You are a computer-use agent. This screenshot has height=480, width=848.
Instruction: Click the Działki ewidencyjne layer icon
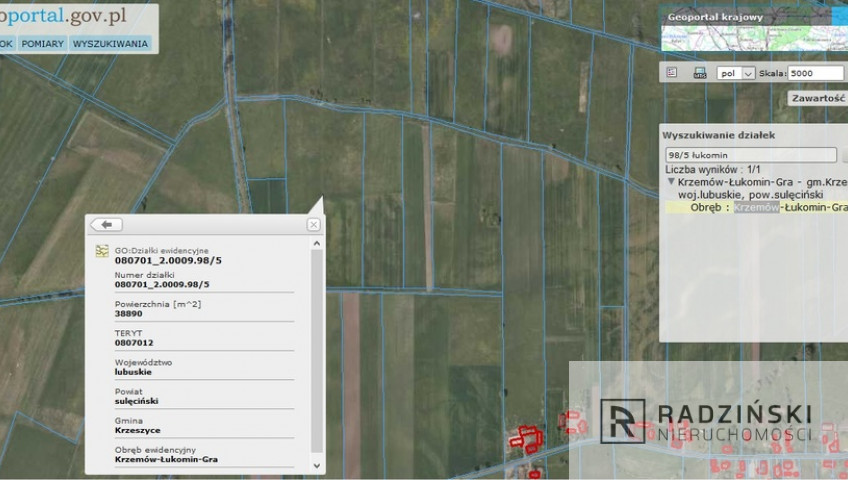(102, 251)
